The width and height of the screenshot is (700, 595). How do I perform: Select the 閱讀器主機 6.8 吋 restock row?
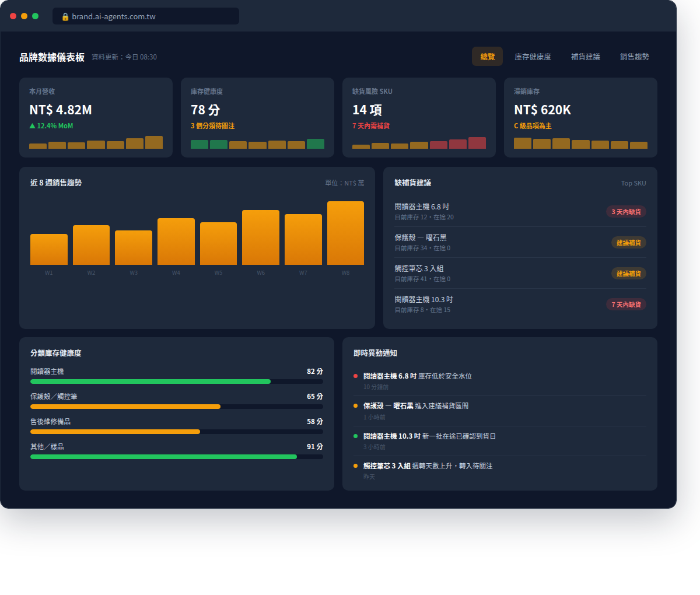(520, 211)
